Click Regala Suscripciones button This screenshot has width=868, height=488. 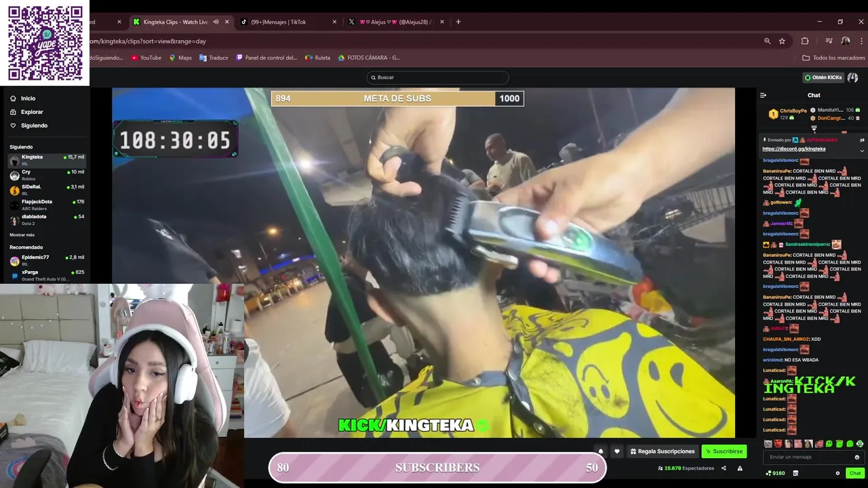(x=663, y=451)
